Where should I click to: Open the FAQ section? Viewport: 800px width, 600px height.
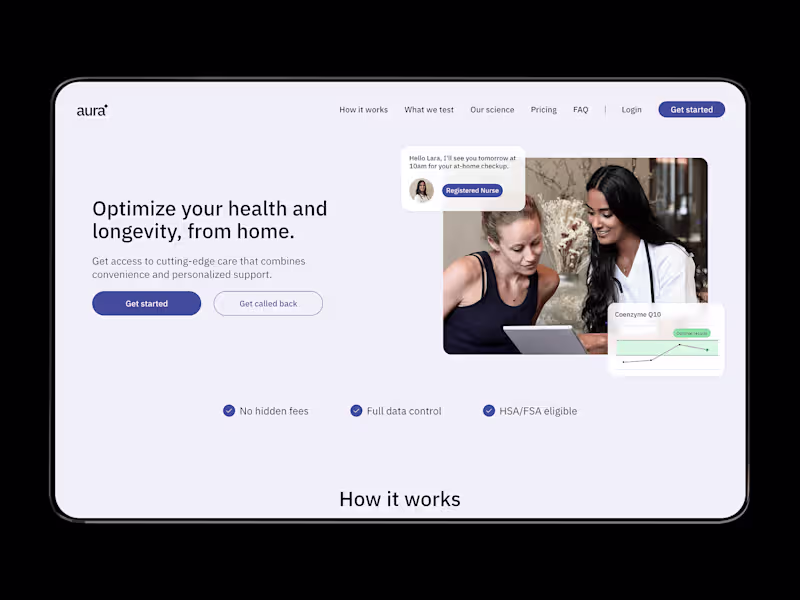(580, 110)
